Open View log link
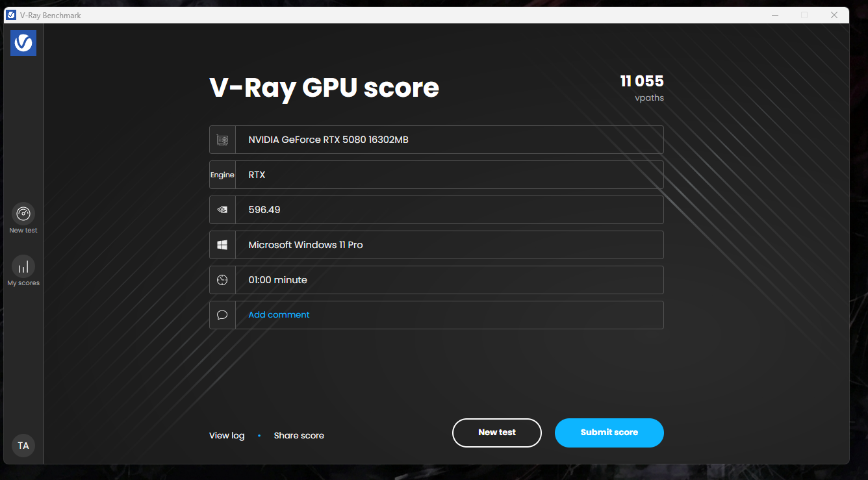Viewport: 868px width, 480px height. click(227, 435)
